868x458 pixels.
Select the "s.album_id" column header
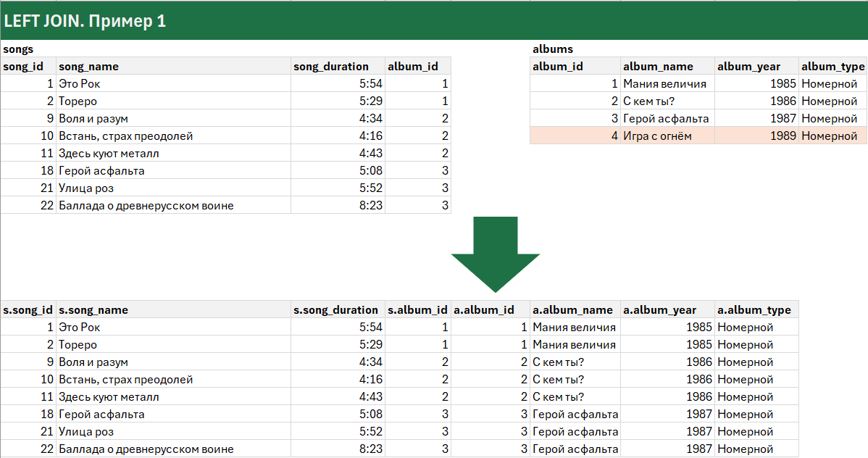pos(418,310)
